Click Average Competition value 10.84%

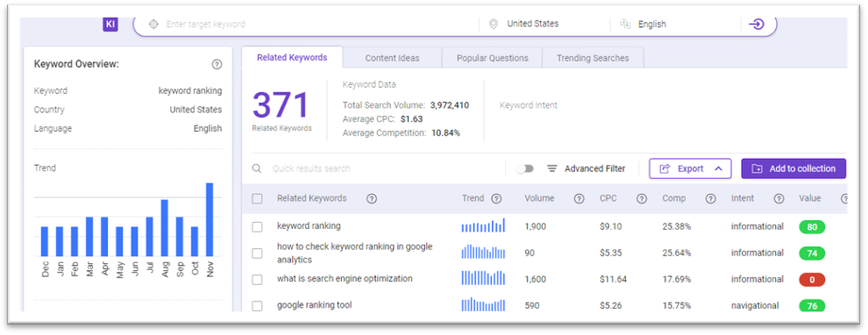click(445, 133)
